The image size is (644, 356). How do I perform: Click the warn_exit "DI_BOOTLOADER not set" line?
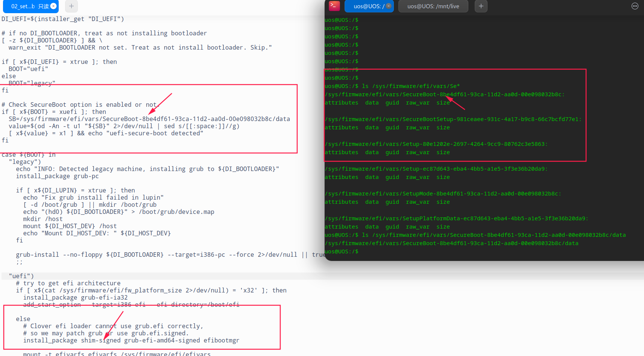tap(140, 47)
